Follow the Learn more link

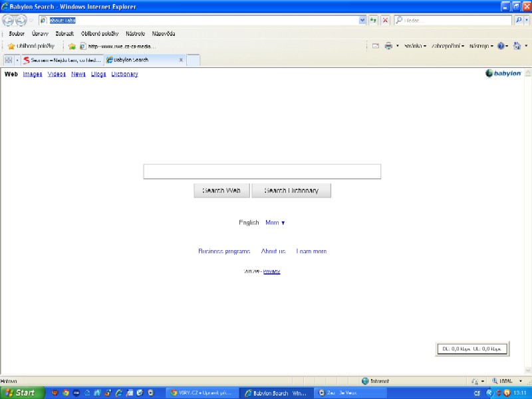coord(311,251)
